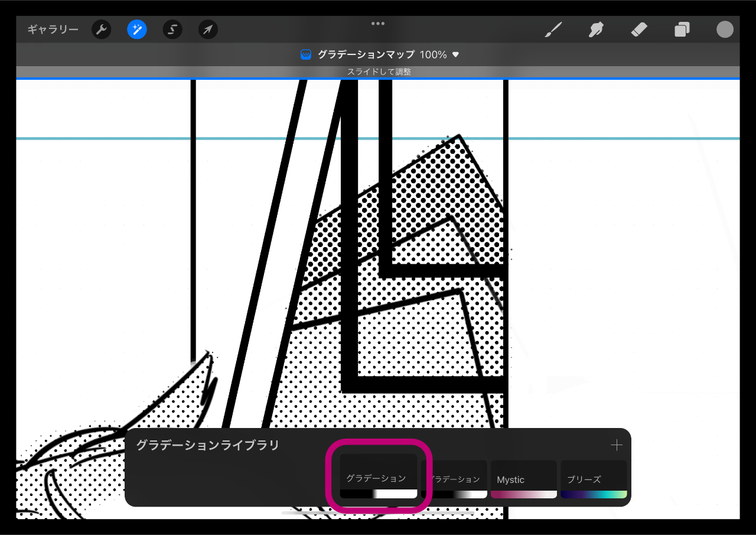The height and width of the screenshot is (535, 756).
Task: Open the グラデーションマップ options dropdown arrow
Action: click(x=455, y=54)
